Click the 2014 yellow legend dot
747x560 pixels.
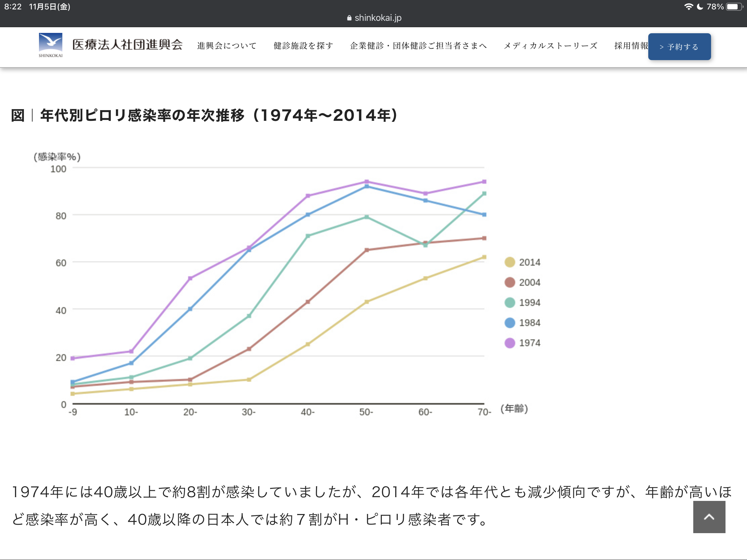coord(509,262)
